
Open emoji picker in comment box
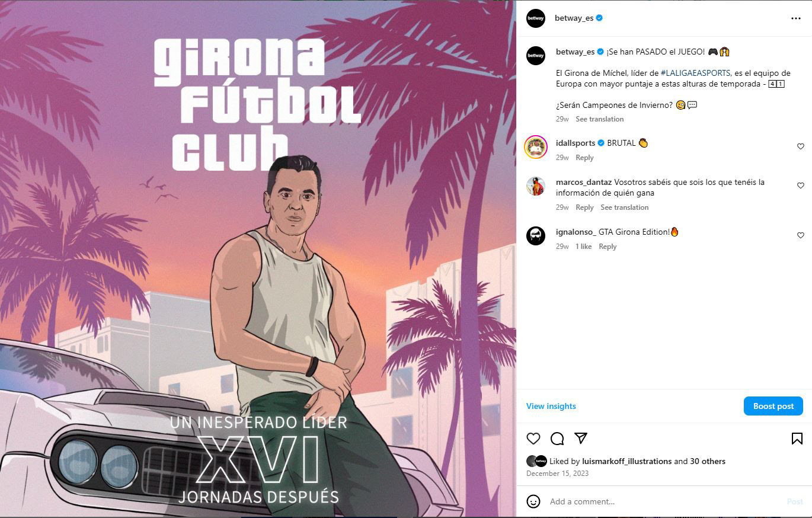[x=533, y=501]
